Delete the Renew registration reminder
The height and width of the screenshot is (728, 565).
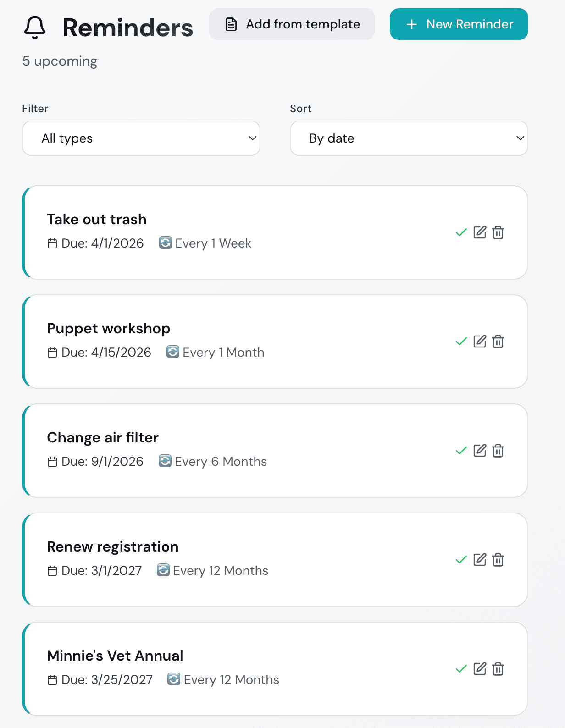pyautogui.click(x=498, y=560)
